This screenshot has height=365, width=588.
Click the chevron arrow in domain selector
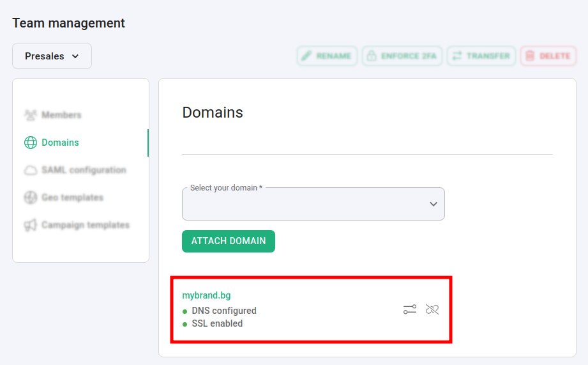point(433,204)
